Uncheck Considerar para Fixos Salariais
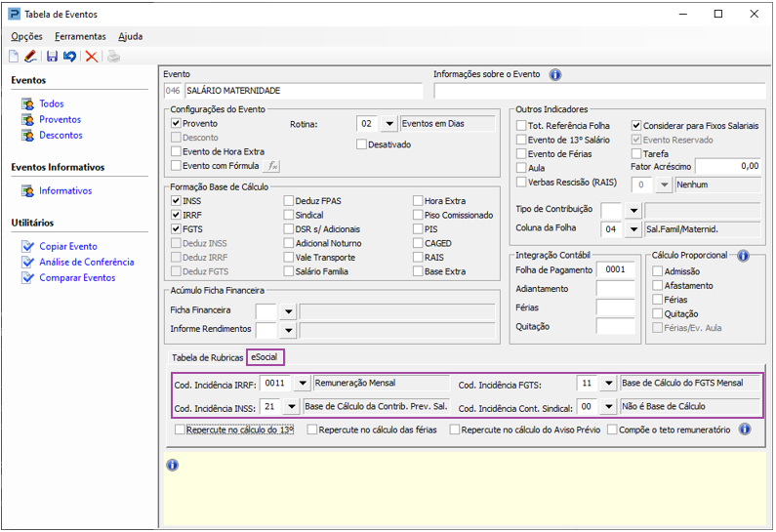Viewport: 776px width, 532px height. tap(636, 126)
